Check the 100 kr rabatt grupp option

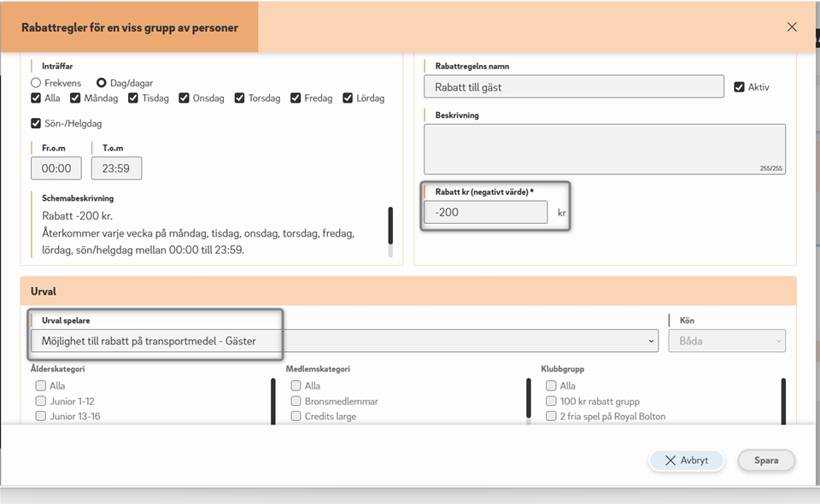[552, 401]
